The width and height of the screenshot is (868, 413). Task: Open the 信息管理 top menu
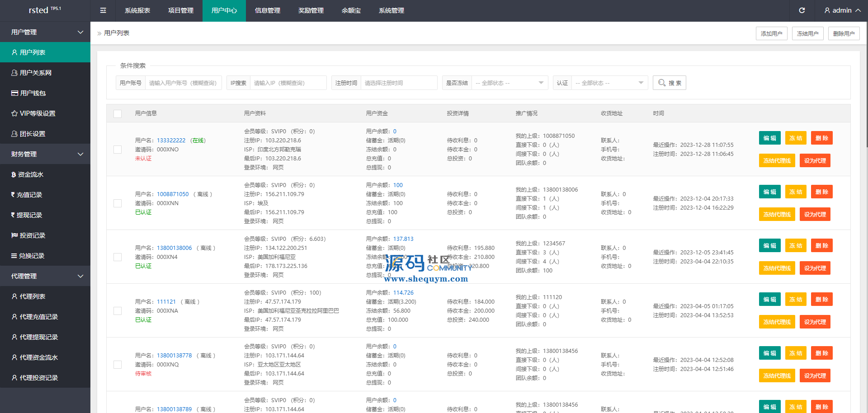pyautogui.click(x=268, y=10)
